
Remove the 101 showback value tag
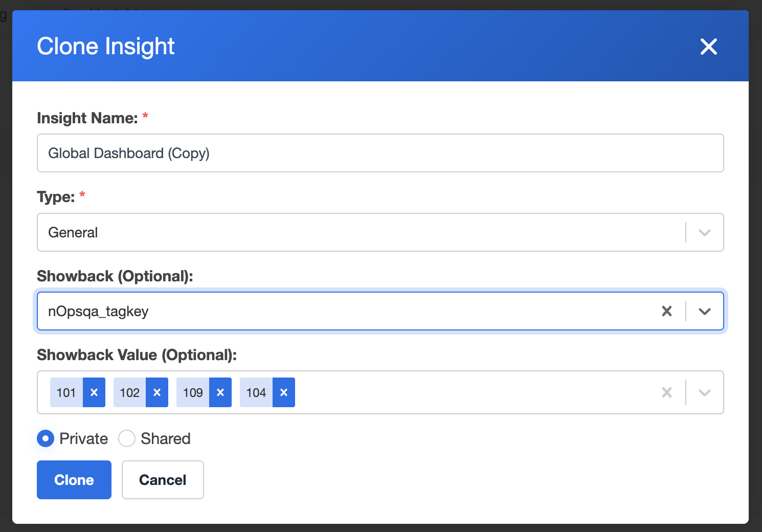(x=94, y=392)
